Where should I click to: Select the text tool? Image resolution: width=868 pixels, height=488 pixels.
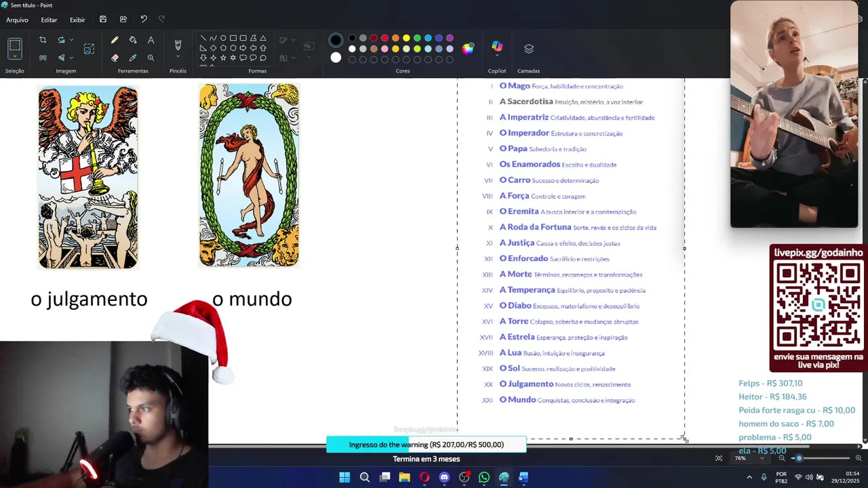(151, 40)
